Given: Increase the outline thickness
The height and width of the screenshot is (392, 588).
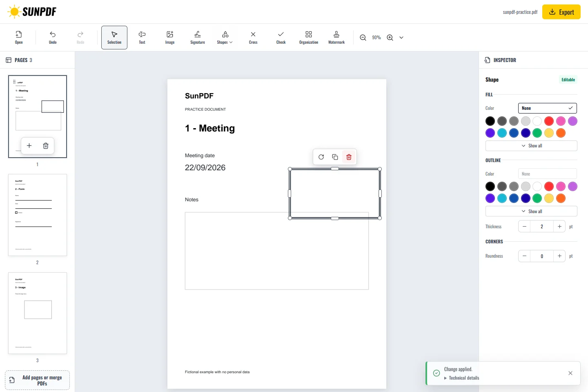Looking at the screenshot, I should coord(559,227).
